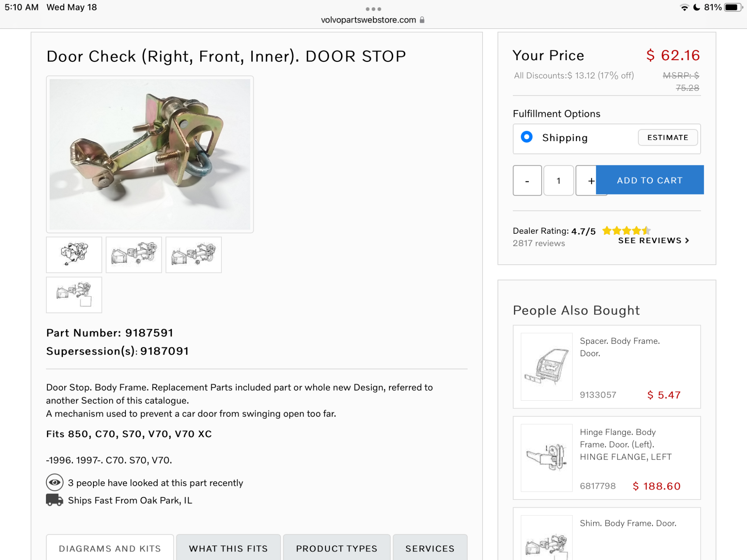
Task: Tap the Wi-Fi status icon
Action: (x=684, y=7)
